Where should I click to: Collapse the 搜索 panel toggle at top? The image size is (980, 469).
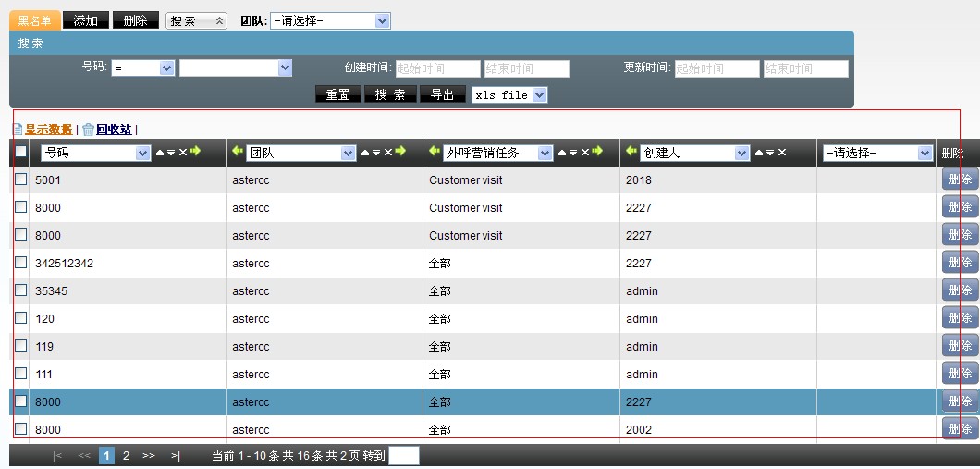click(196, 20)
